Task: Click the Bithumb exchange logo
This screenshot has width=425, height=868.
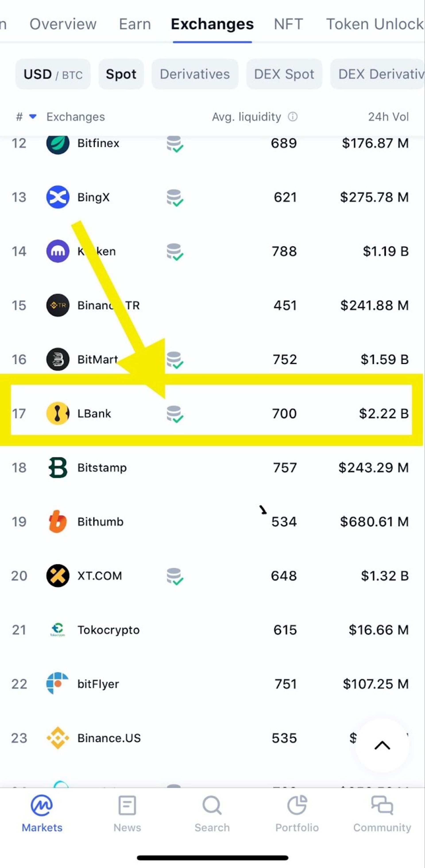Action: click(58, 522)
